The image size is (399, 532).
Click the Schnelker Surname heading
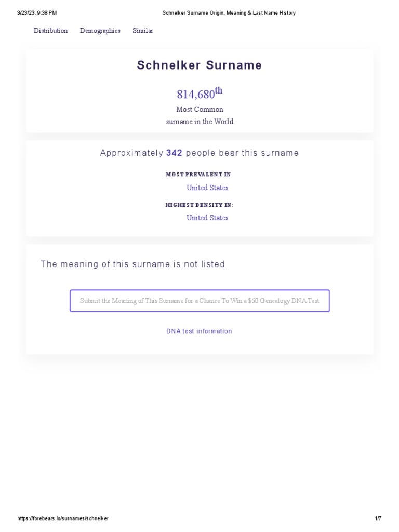point(199,65)
